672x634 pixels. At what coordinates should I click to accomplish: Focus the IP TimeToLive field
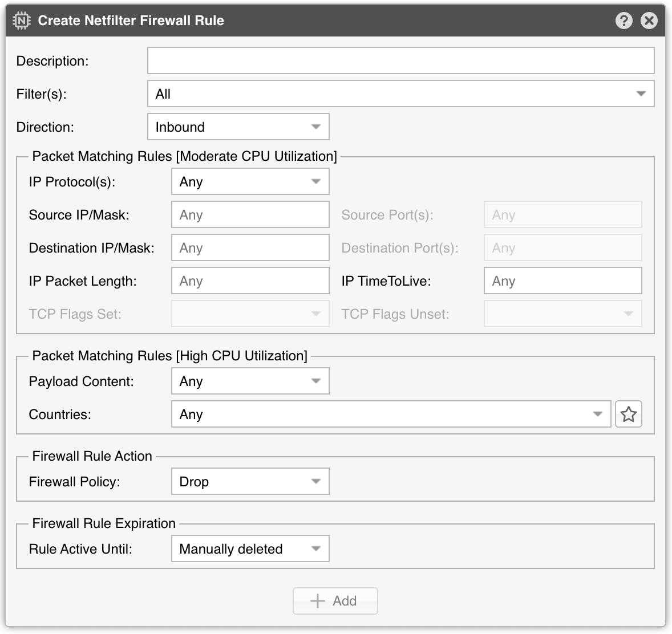[562, 281]
